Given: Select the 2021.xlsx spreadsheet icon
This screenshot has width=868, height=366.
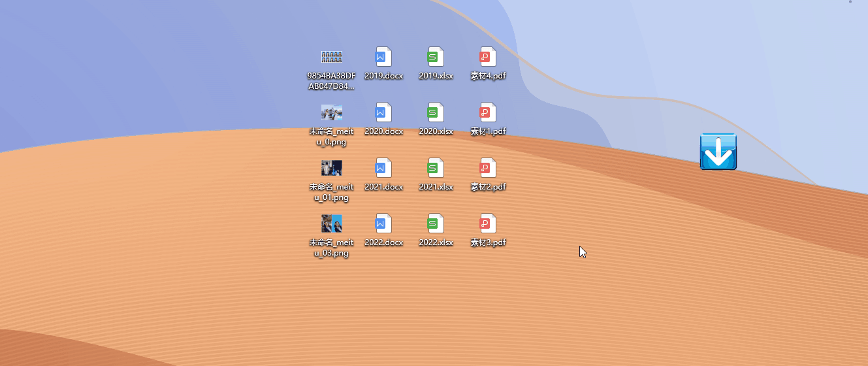Looking at the screenshot, I should (x=436, y=168).
